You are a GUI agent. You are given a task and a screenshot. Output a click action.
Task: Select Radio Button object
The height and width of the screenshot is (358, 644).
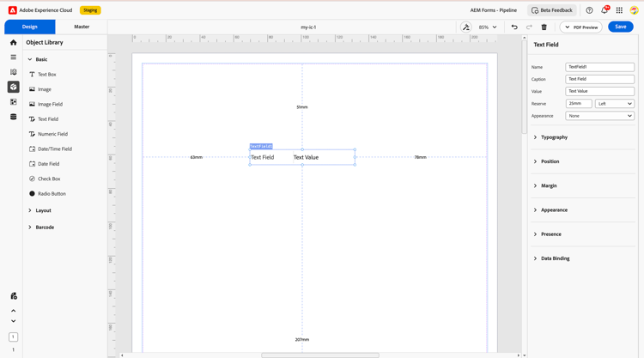(47, 194)
